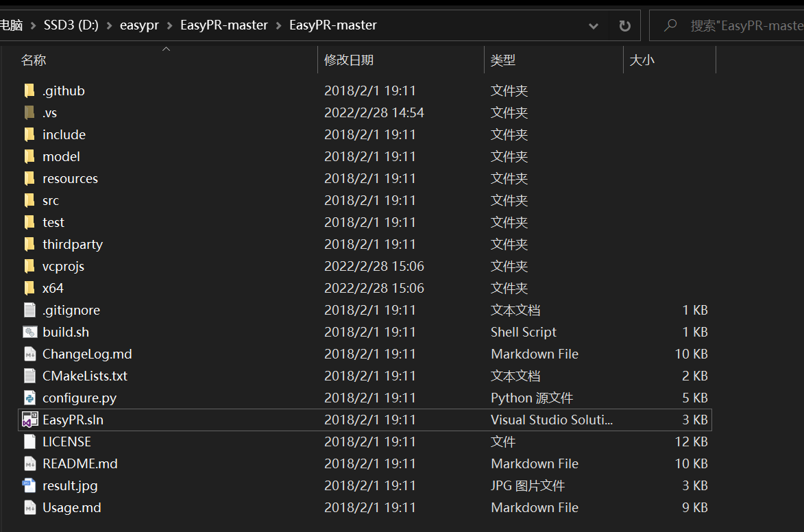The width and height of the screenshot is (804, 532).
Task: Select the folder name vcprojs
Action: [63, 267]
